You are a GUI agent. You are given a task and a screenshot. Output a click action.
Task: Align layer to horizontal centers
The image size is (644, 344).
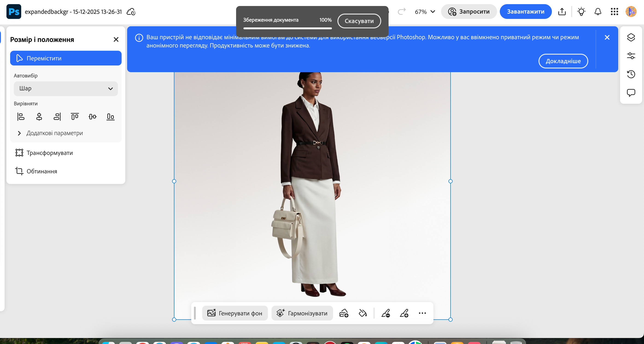click(39, 117)
